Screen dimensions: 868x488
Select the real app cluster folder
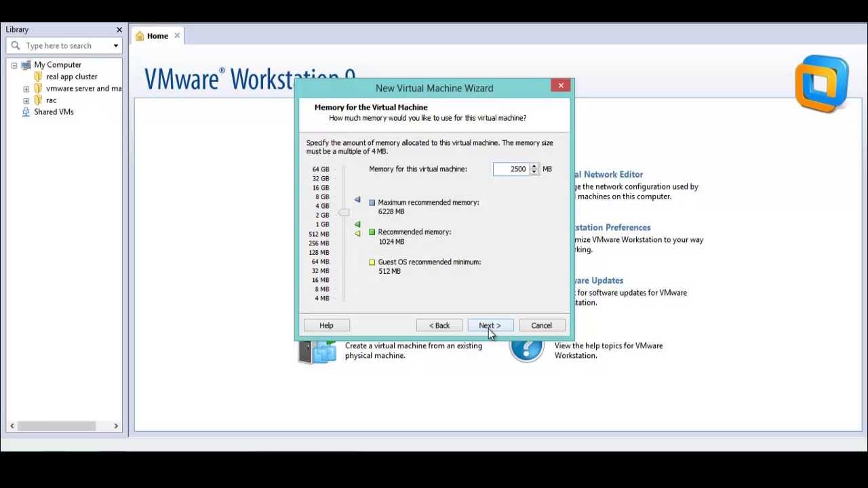[x=72, y=77]
